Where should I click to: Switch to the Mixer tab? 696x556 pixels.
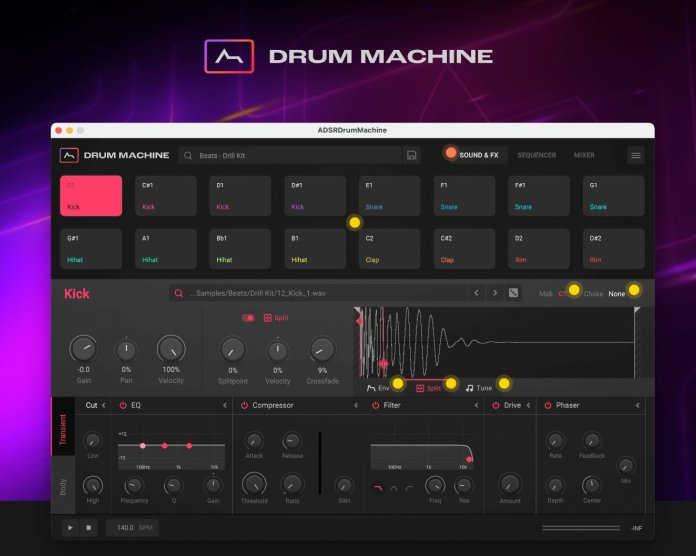tap(584, 155)
